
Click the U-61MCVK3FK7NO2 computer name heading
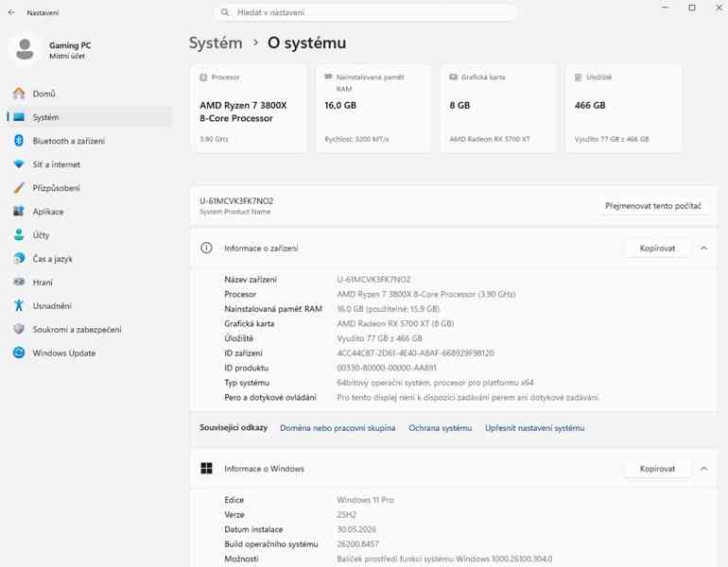coord(236,201)
